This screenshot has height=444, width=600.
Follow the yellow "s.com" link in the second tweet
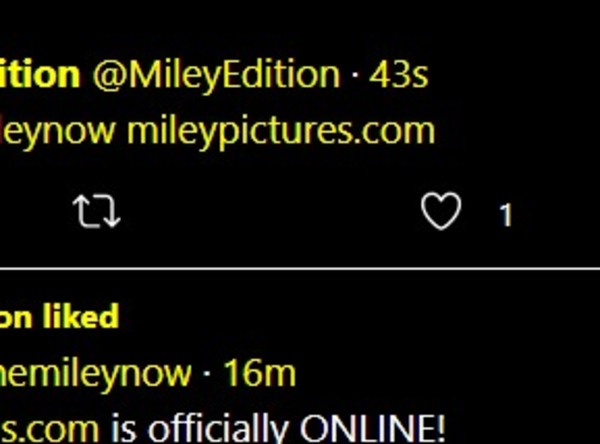pos(49,430)
